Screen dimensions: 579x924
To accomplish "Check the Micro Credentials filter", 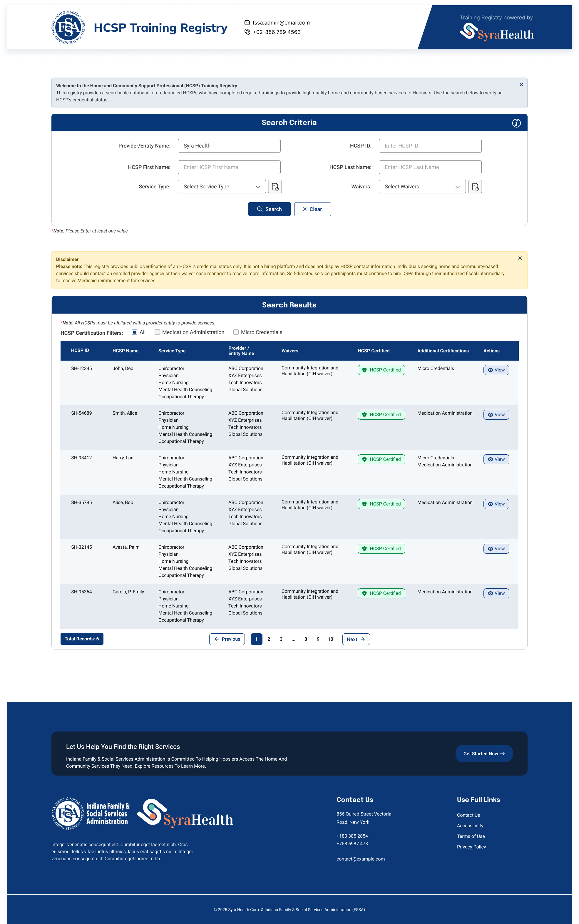I will point(236,332).
